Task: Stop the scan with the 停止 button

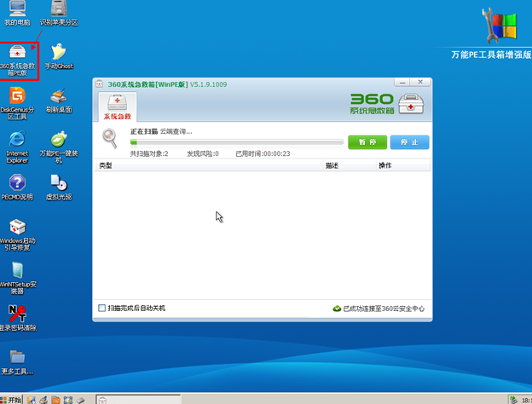Action: point(409,142)
